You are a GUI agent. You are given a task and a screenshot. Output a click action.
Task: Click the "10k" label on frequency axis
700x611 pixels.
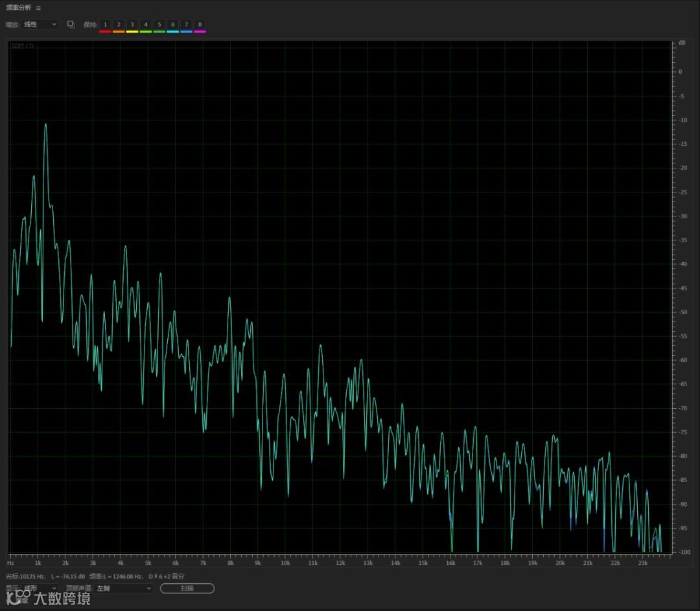[x=285, y=563]
